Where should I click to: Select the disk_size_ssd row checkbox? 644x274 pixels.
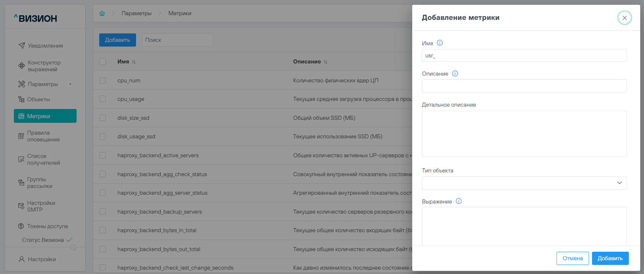click(x=103, y=118)
